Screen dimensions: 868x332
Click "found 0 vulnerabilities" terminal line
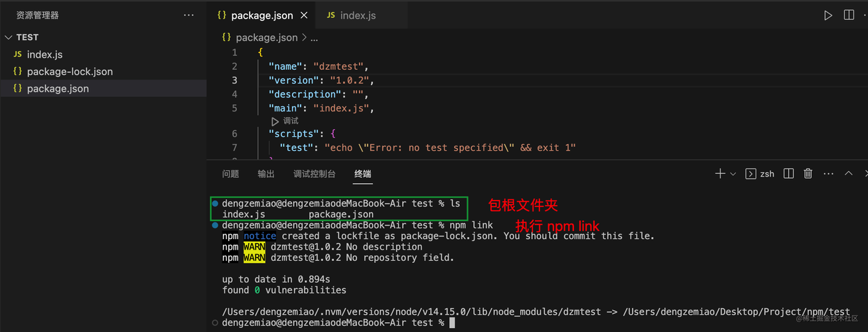pyautogui.click(x=284, y=290)
